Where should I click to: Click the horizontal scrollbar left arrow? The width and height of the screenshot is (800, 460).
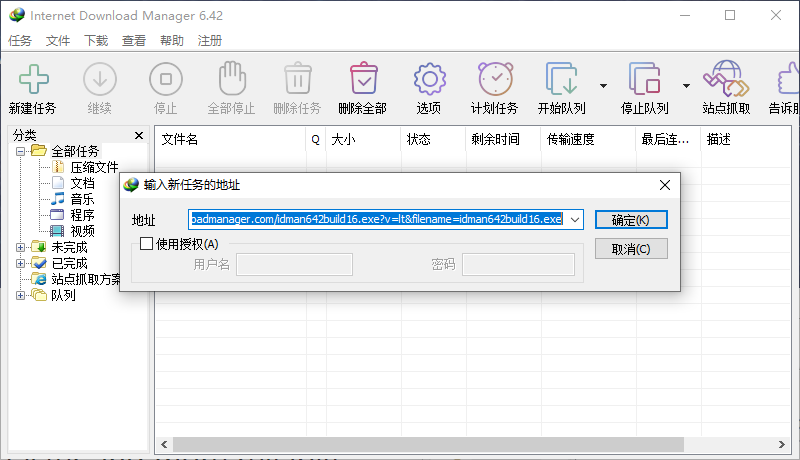164,445
